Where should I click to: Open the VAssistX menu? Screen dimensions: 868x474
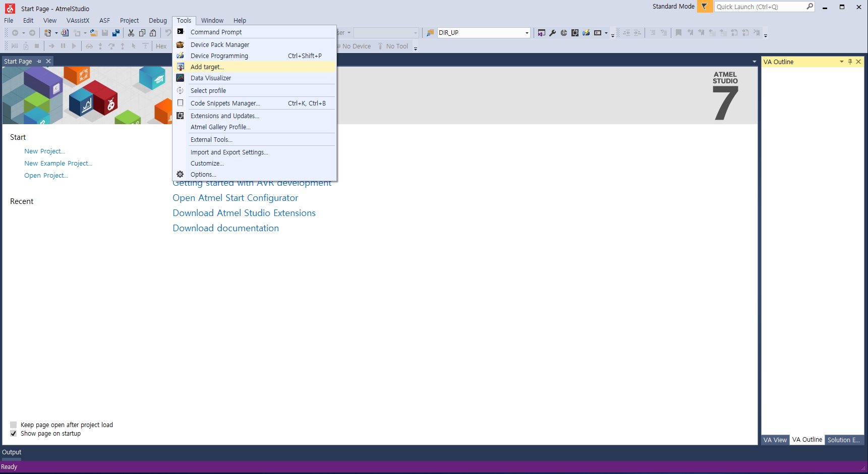pyautogui.click(x=78, y=21)
